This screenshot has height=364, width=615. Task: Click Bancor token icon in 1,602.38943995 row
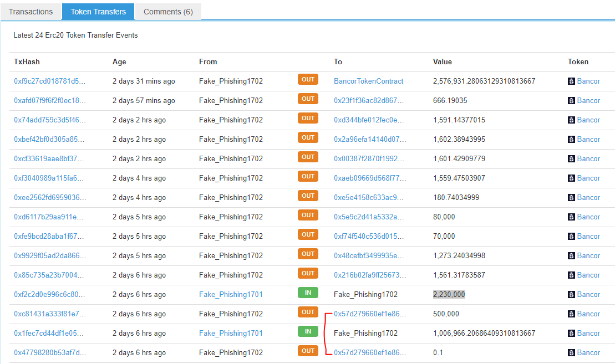tap(571, 139)
